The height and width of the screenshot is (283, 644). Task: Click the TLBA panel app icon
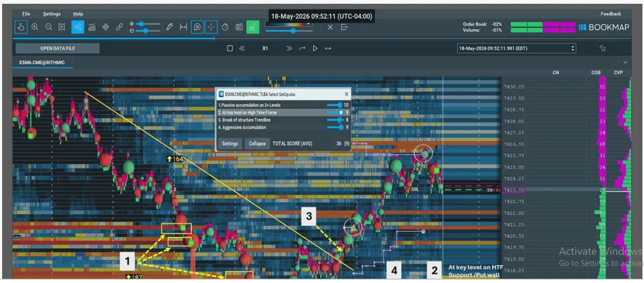[x=221, y=93]
